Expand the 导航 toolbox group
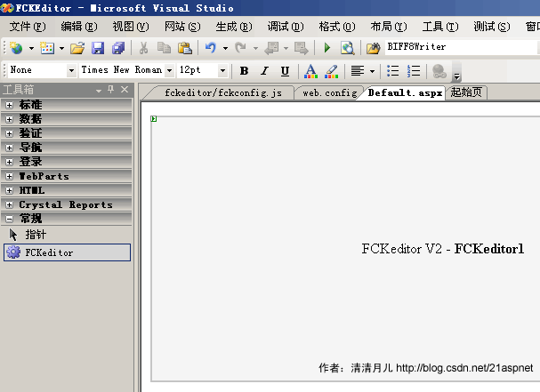Viewport: 540px width, 392px height. coord(9,148)
